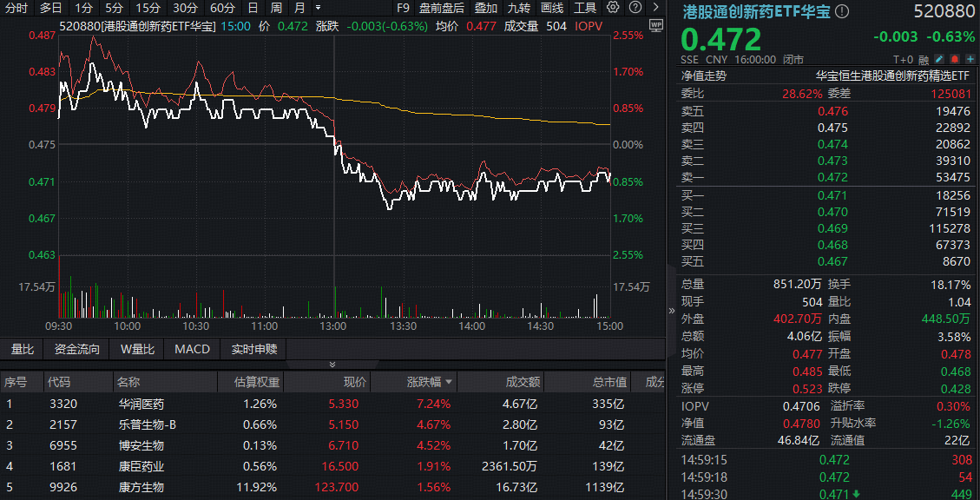Open chart settings gear icon
Image resolution: width=980 pixels, height=500 pixels.
pyautogui.click(x=614, y=8)
